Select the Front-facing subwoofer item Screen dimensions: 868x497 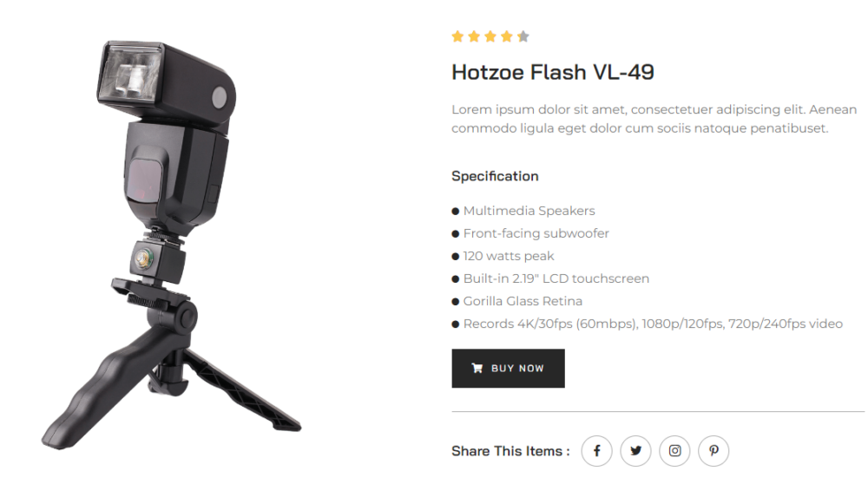click(536, 233)
